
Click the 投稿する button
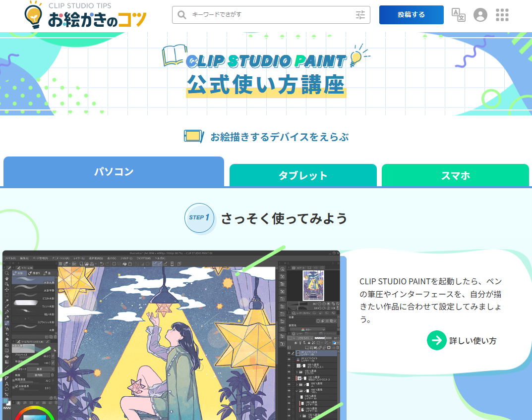coord(411,15)
